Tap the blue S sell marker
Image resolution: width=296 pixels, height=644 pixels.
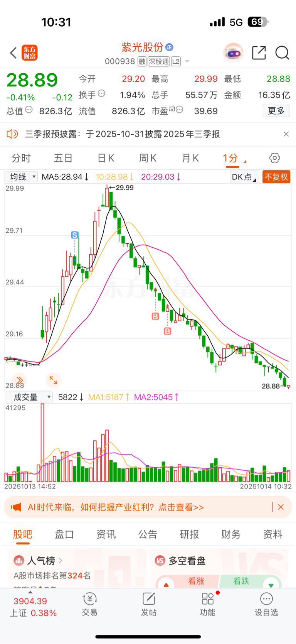coord(75,235)
